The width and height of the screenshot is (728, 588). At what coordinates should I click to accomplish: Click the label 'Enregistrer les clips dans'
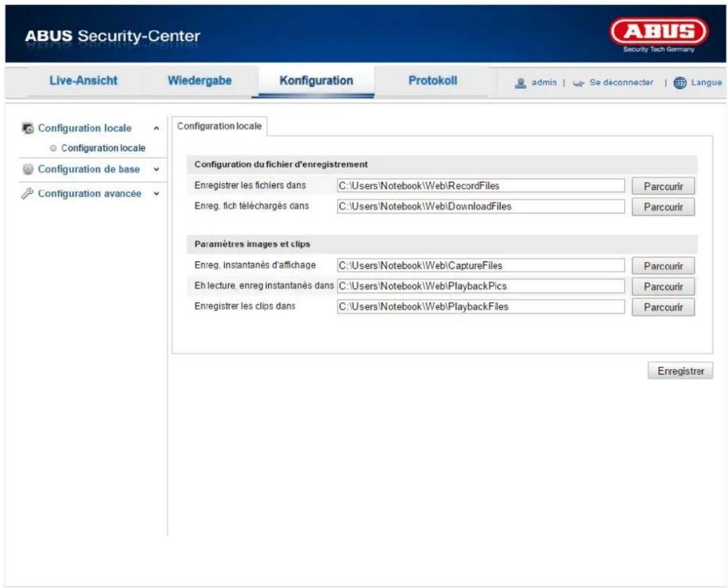point(245,306)
